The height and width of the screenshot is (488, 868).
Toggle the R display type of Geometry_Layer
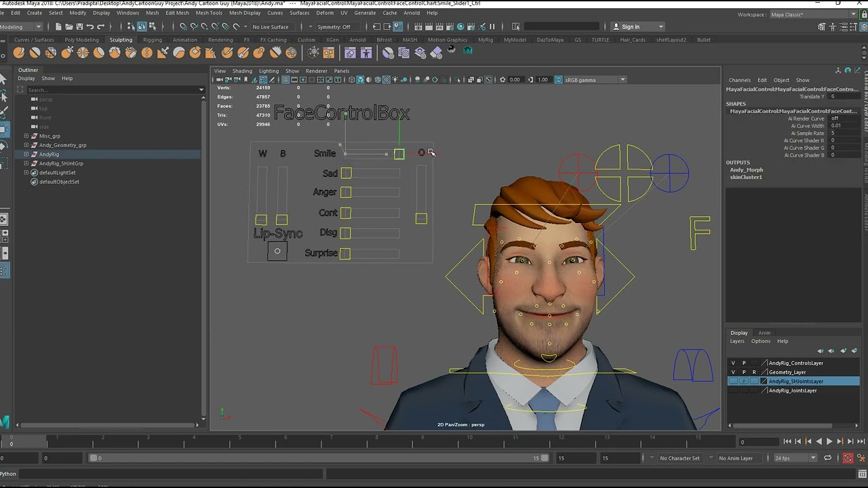(x=754, y=372)
